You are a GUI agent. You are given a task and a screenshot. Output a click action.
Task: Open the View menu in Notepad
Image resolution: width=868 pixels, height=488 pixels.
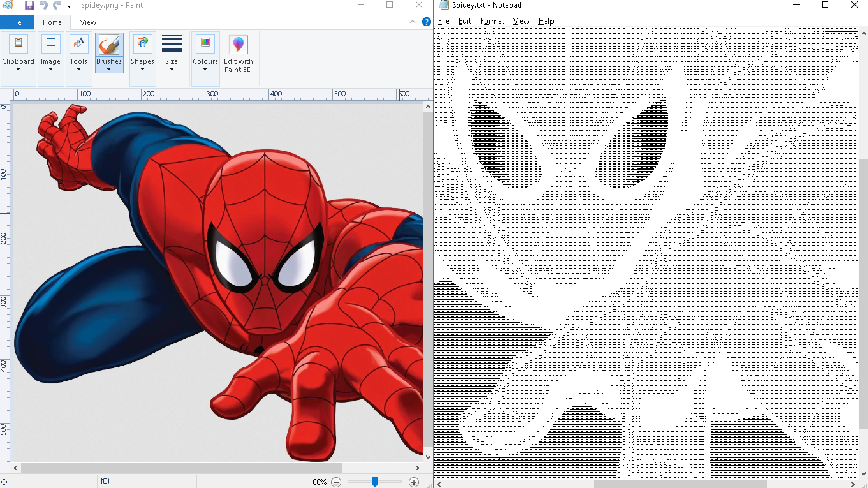[x=521, y=21]
